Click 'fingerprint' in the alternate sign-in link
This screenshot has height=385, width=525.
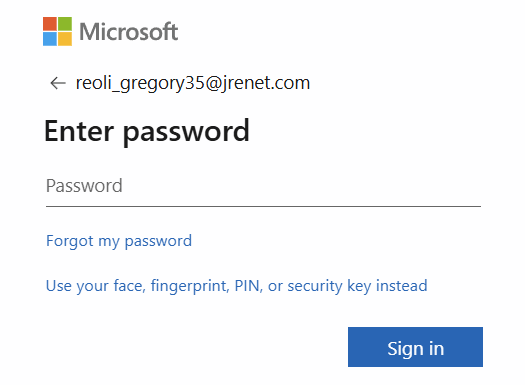tap(190, 286)
